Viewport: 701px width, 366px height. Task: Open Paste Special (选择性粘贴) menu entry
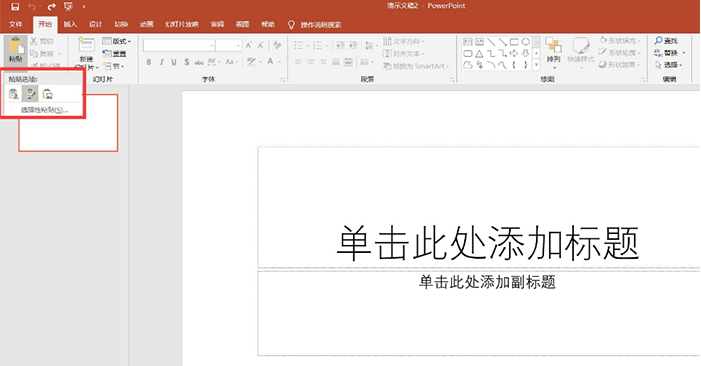pyautogui.click(x=44, y=110)
